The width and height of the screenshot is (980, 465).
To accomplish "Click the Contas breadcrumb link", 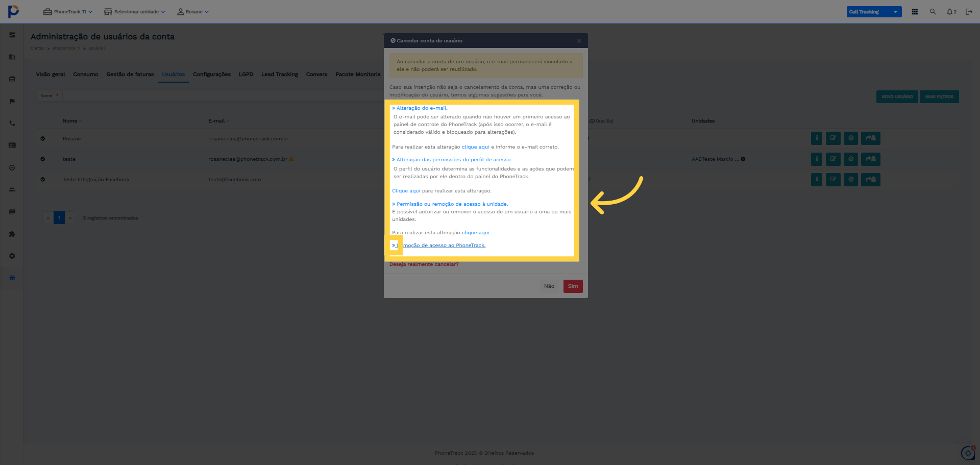I will (37, 48).
